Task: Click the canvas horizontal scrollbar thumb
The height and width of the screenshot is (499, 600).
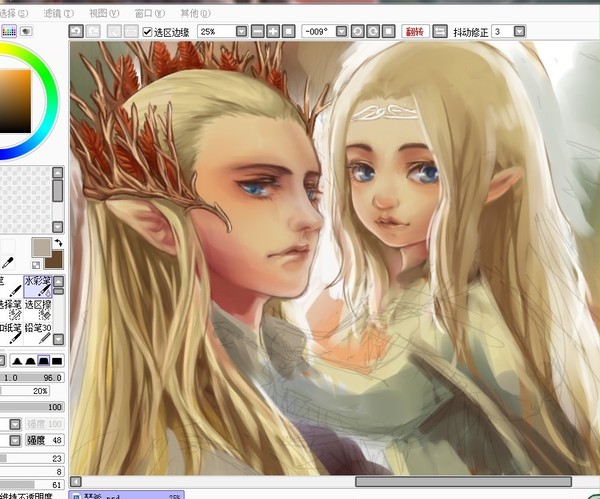Action: click(x=463, y=482)
